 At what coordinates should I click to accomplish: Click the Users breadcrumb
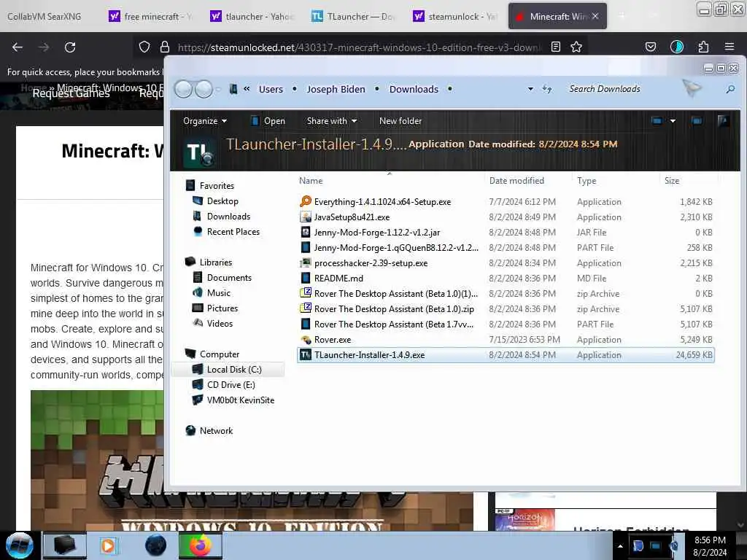[271, 89]
